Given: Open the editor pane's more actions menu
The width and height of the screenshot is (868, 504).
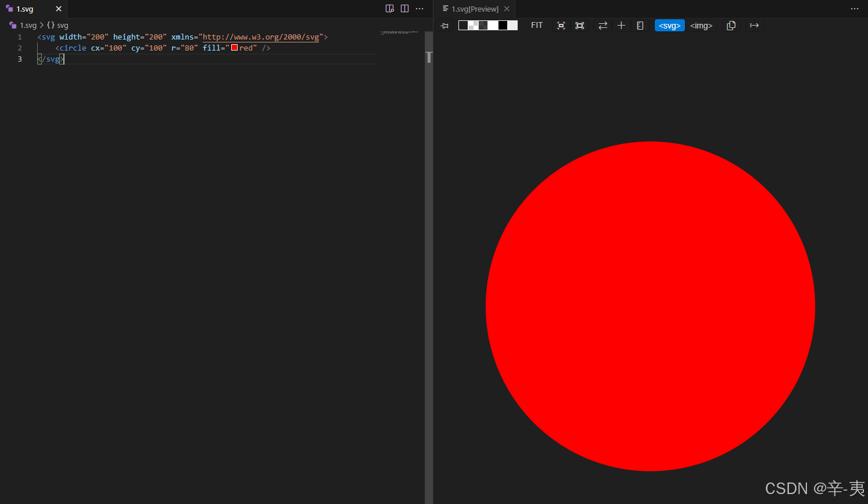Looking at the screenshot, I should coord(419,9).
